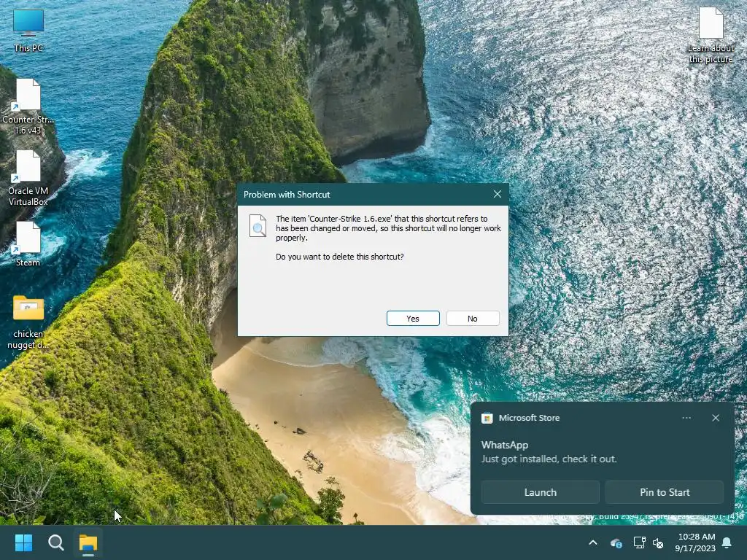
Task: Open Microsoft Store notification options menu
Action: pos(686,418)
